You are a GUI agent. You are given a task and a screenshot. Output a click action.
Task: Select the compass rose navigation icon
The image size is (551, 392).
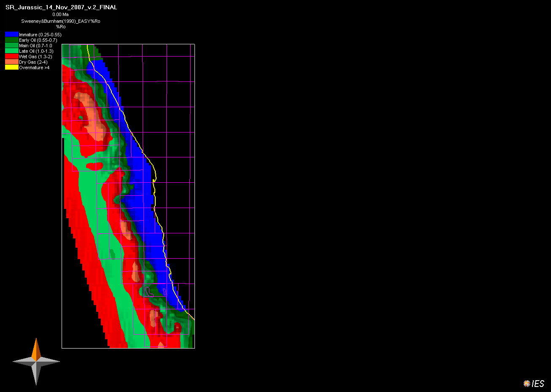[37, 362]
